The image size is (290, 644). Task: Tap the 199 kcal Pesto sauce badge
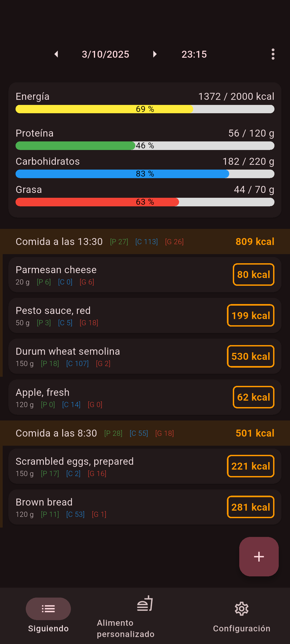pyautogui.click(x=251, y=315)
